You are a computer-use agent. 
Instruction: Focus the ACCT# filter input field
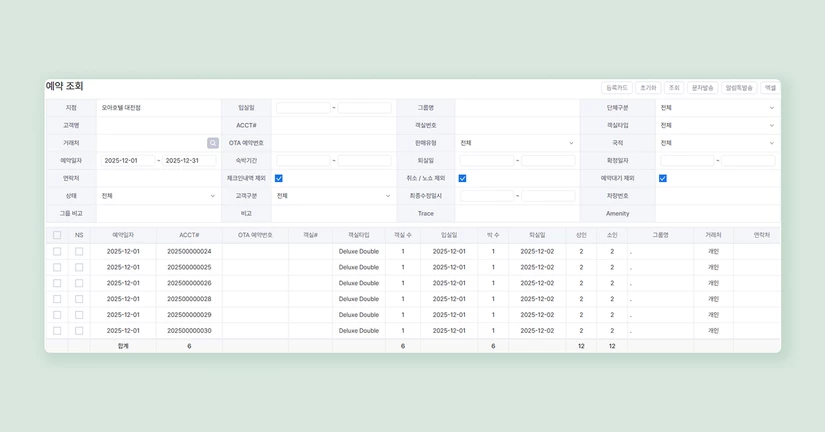[x=334, y=125]
